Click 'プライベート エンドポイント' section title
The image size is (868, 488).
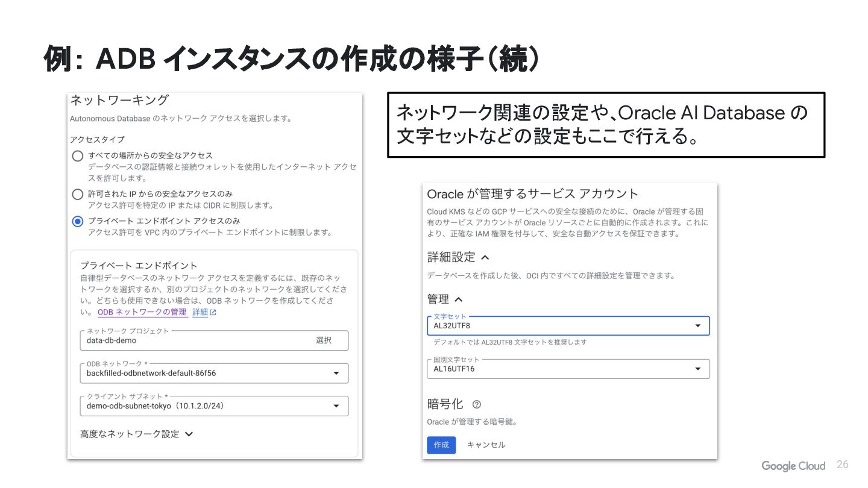click(x=139, y=265)
